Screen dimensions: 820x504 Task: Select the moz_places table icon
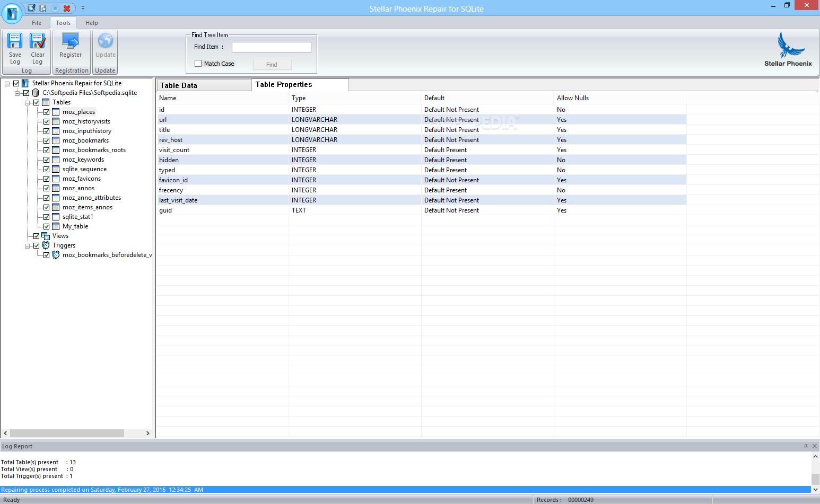point(56,112)
